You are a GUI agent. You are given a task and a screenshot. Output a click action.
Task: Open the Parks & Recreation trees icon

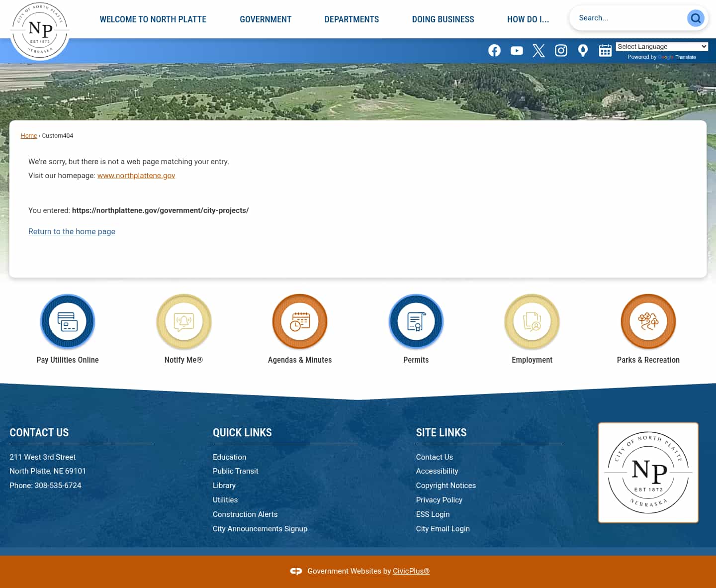click(648, 321)
